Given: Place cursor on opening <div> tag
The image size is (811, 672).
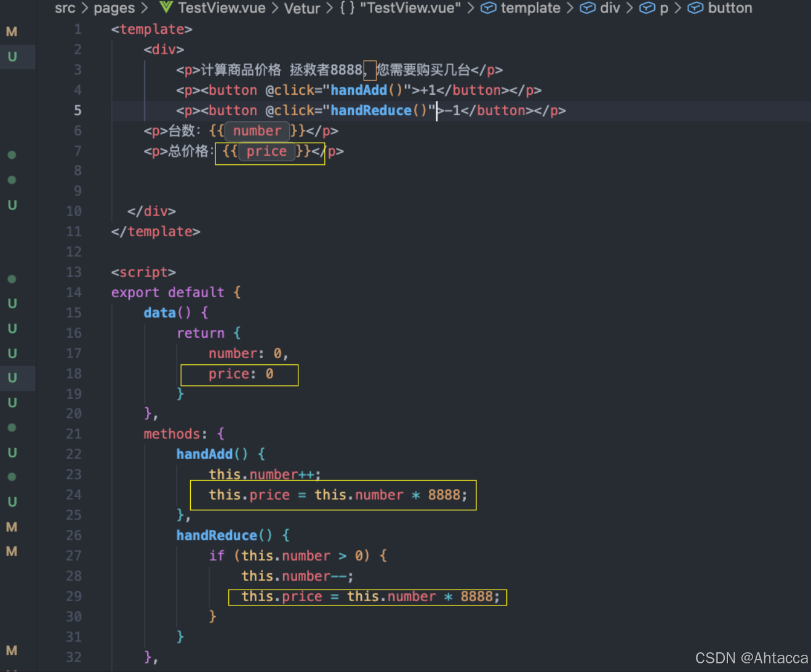Looking at the screenshot, I should 164,49.
